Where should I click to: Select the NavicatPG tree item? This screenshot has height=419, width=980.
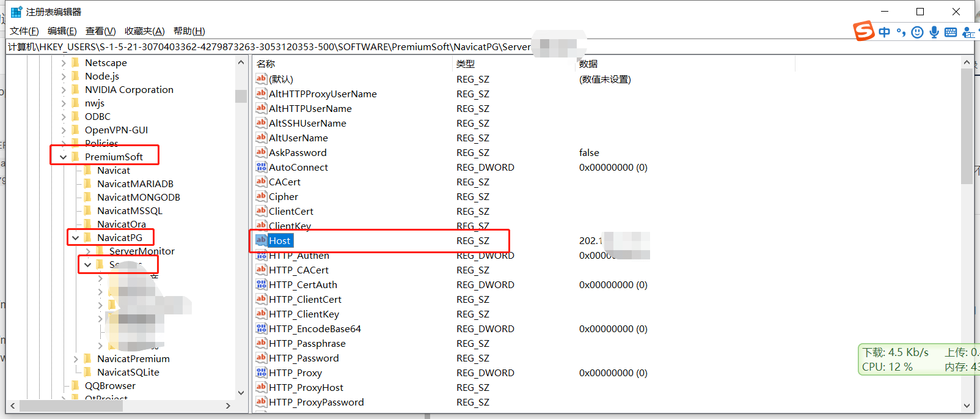(120, 237)
